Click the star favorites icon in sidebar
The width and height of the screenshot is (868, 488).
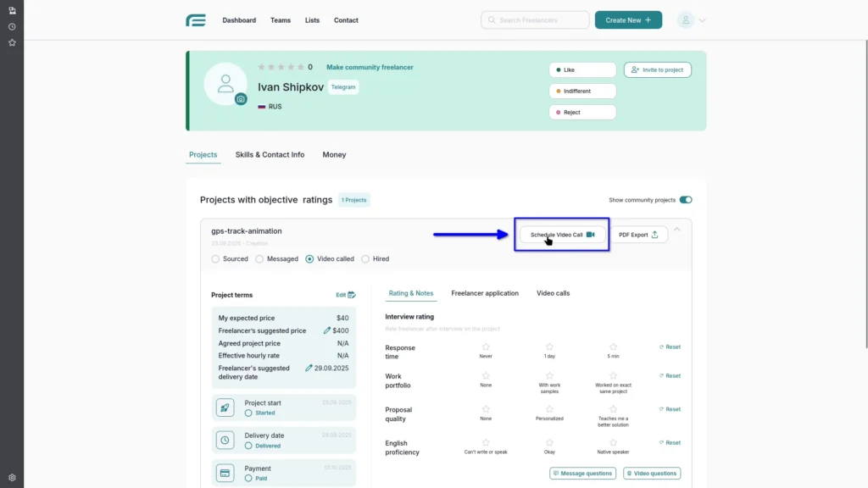coord(12,41)
